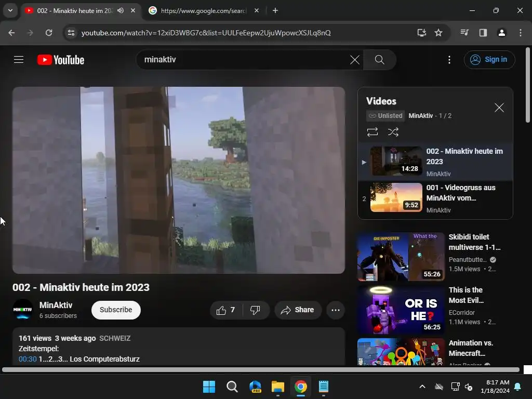The image size is (532, 399).
Task: Open Windows taskbar search
Action: coord(232,387)
